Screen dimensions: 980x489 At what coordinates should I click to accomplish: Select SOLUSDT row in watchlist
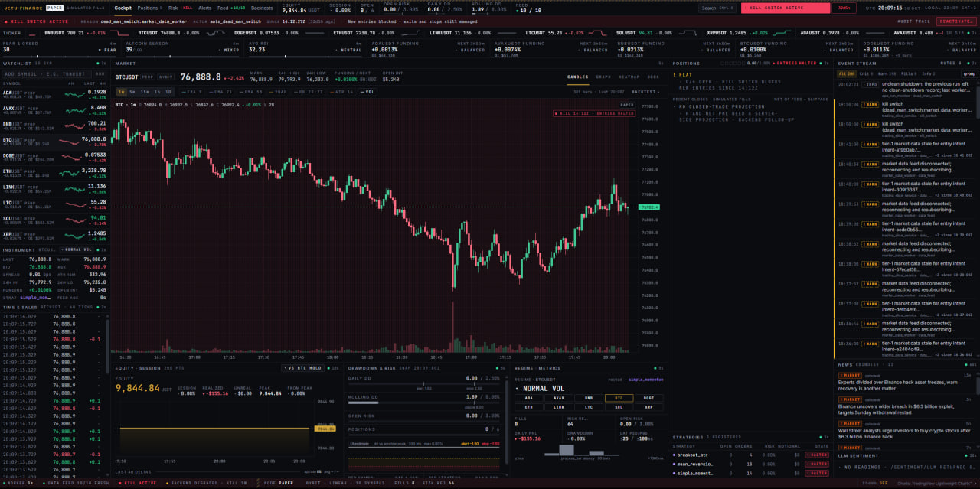pos(54,221)
